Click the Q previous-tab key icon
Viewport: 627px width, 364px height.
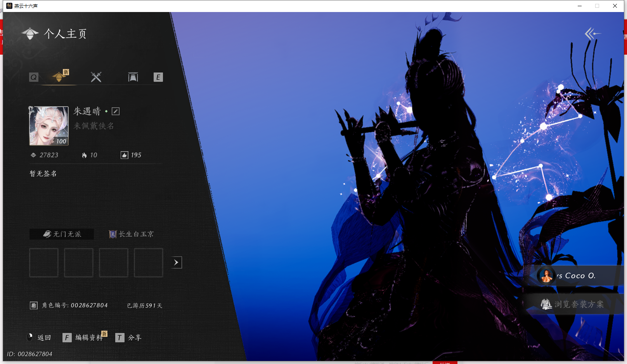point(34,77)
